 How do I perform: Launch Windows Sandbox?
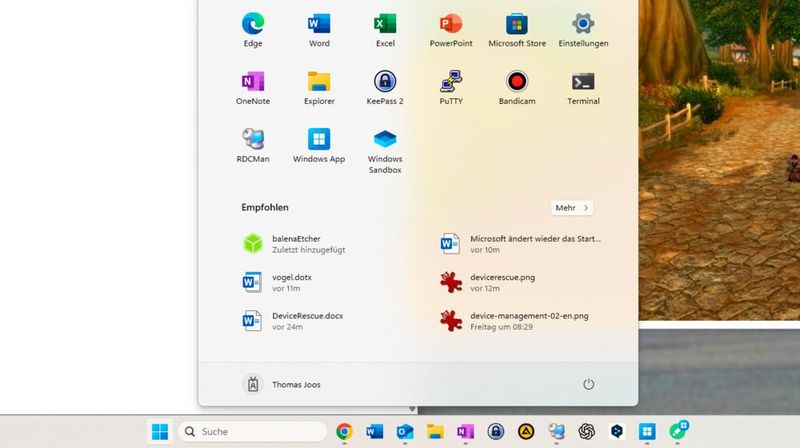point(385,151)
